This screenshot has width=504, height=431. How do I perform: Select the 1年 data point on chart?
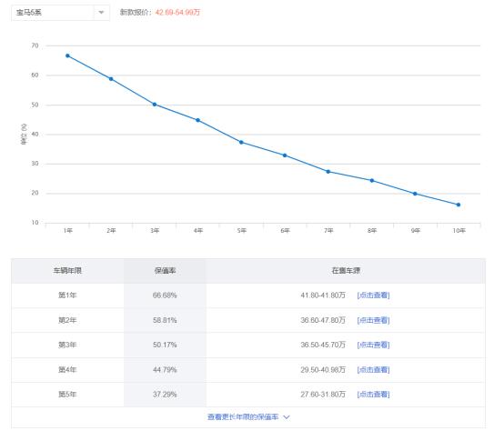pos(67,55)
